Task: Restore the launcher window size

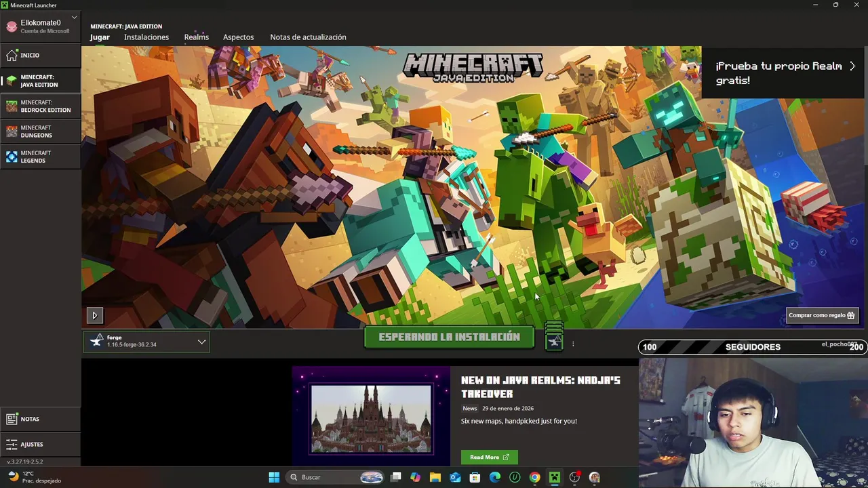Action: (835, 5)
